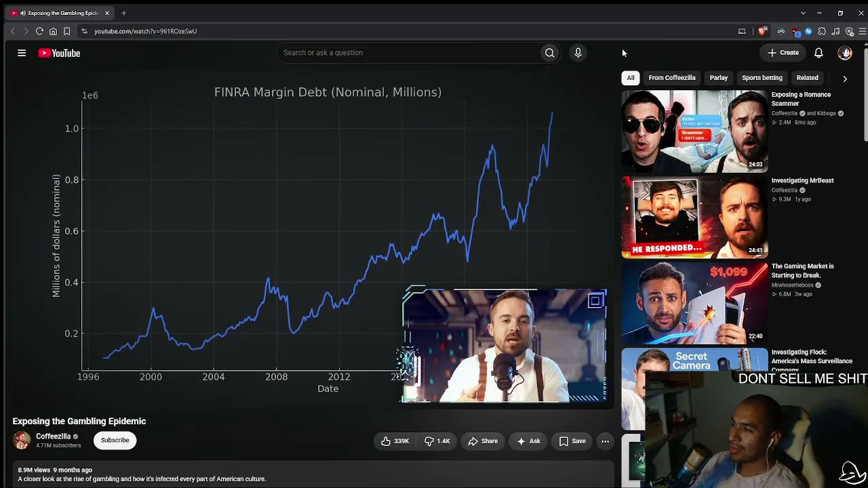The image size is (868, 488).
Task: Open the Brave Shields lion icon
Action: (762, 31)
